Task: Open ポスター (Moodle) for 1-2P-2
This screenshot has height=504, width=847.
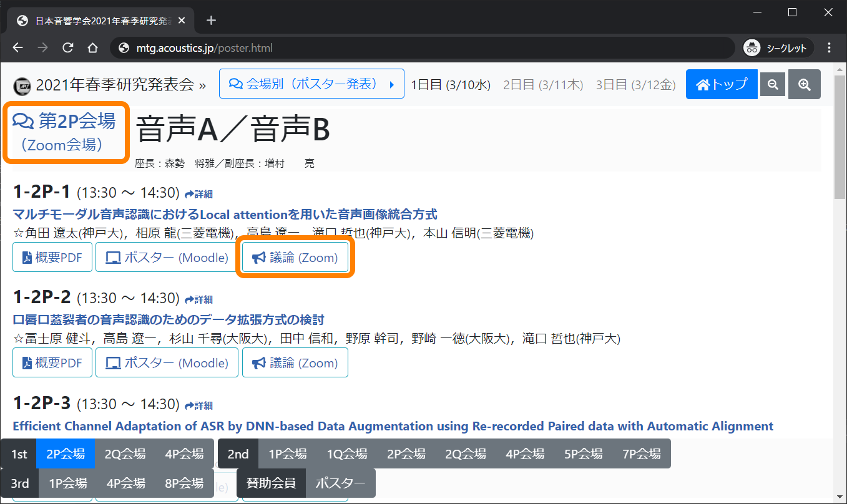Action: coord(167,363)
